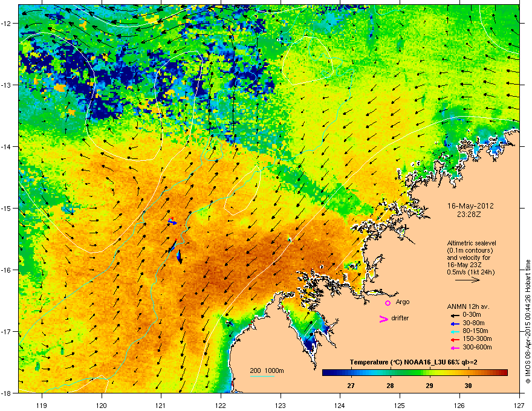Click the '30-80m' depth label
The width and height of the screenshot is (532, 411).
pyautogui.click(x=473, y=323)
